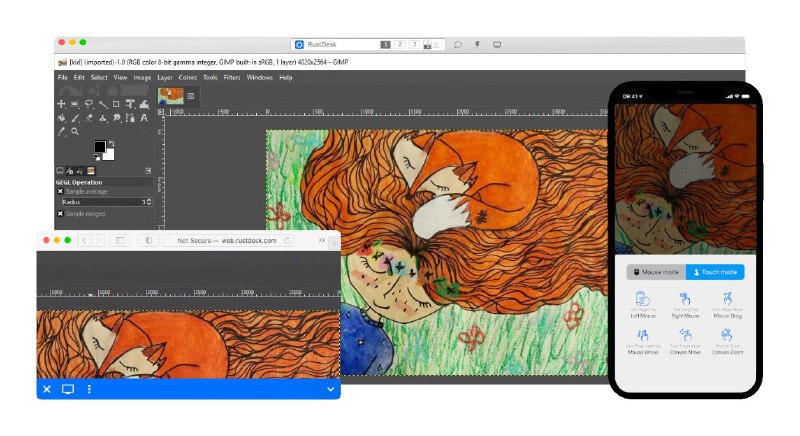Click the display monitor icon in blue bar
The image size is (800, 436).
(x=68, y=389)
